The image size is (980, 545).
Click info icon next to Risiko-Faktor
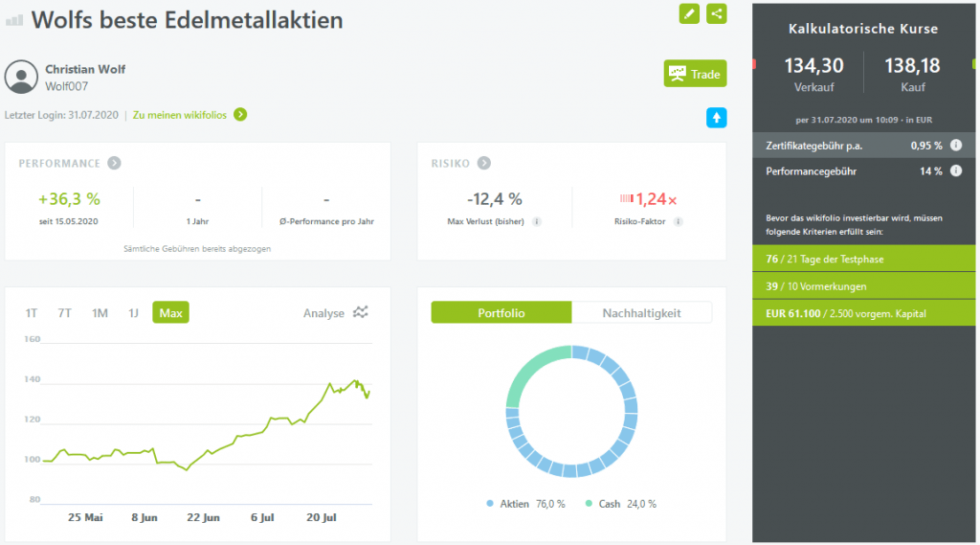click(x=678, y=221)
